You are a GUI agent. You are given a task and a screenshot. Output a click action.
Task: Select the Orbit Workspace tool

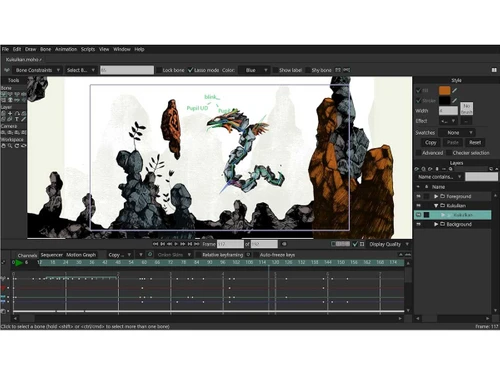click(23, 146)
